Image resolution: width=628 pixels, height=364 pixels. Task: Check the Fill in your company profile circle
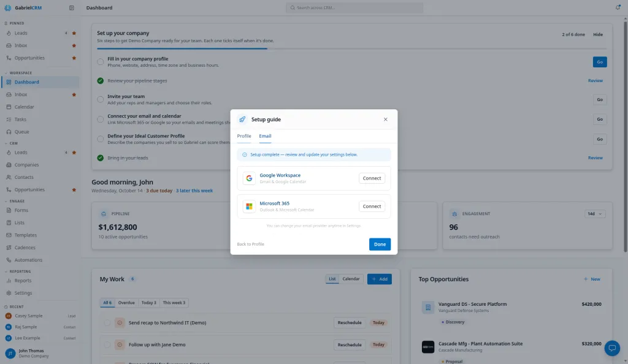[100, 62]
